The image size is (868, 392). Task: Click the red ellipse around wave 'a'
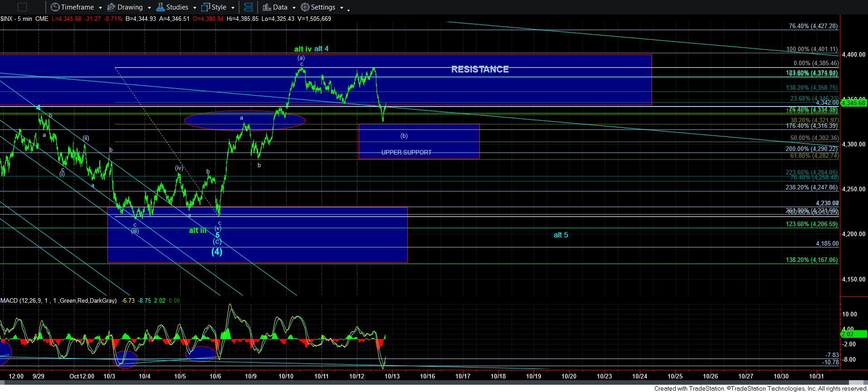tap(245, 120)
